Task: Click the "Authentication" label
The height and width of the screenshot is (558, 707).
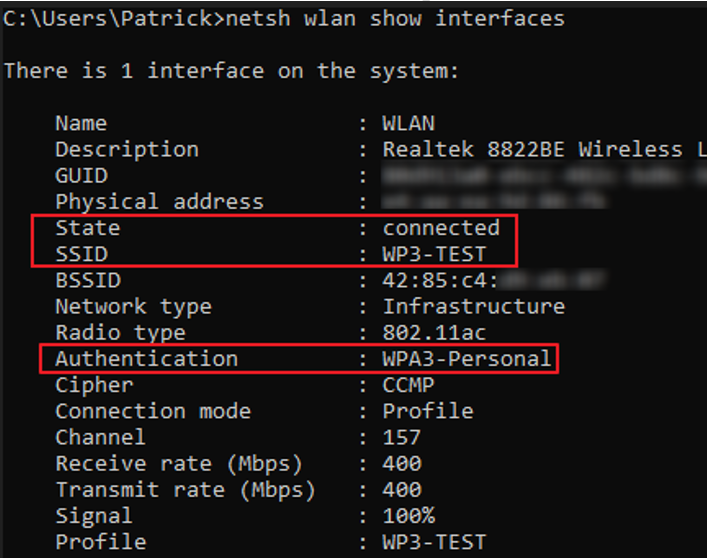Action: coord(146,358)
